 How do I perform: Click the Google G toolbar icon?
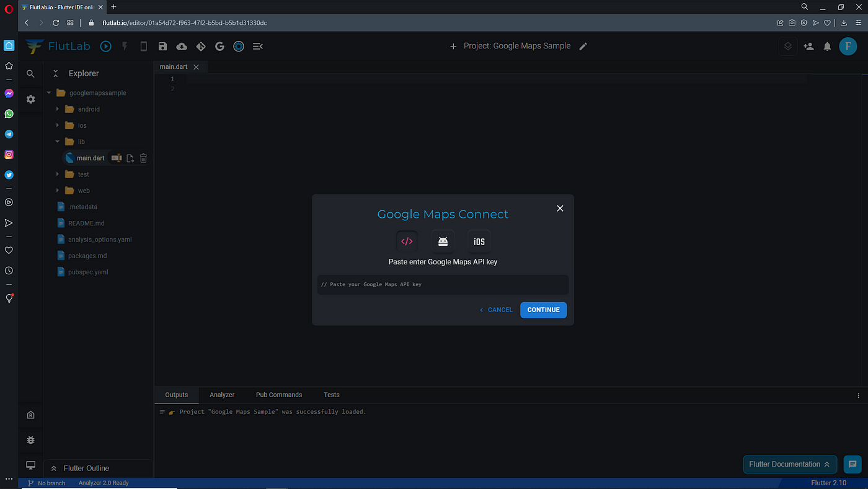coord(219,46)
